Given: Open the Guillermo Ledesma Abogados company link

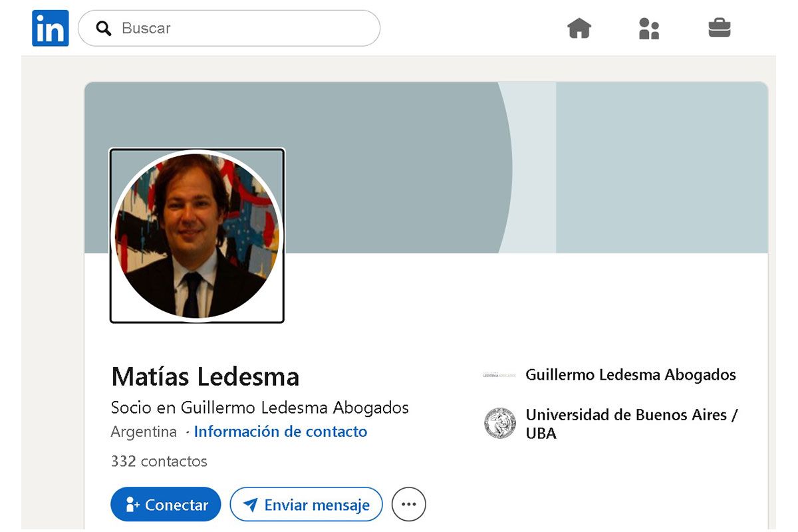Looking at the screenshot, I should coord(630,375).
